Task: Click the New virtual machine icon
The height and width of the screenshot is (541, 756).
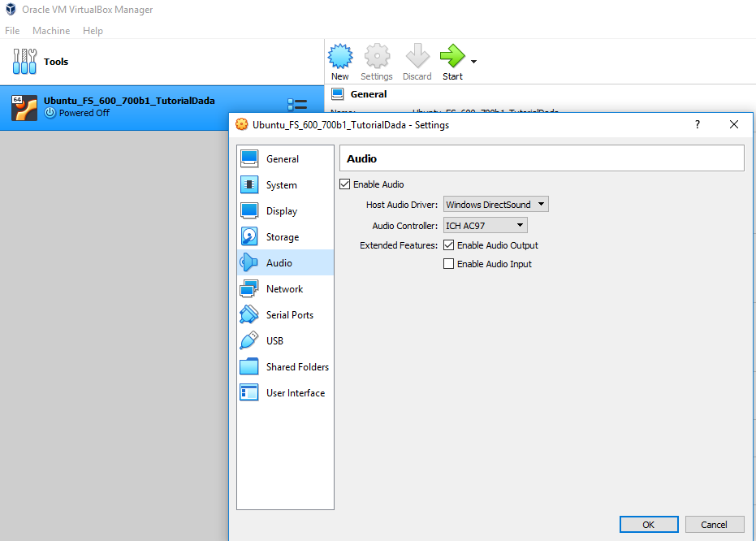Action: [339, 57]
